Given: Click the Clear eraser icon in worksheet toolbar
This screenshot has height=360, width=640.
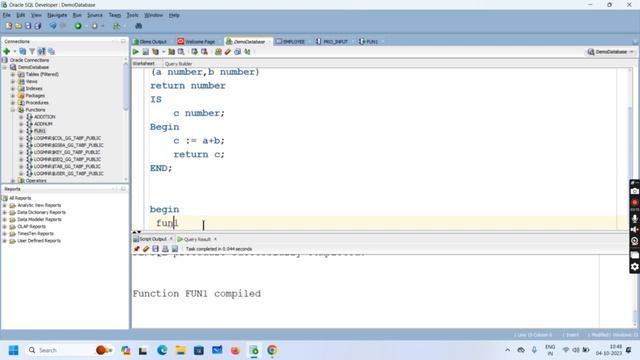Looking at the screenshot, I should click(228, 52).
